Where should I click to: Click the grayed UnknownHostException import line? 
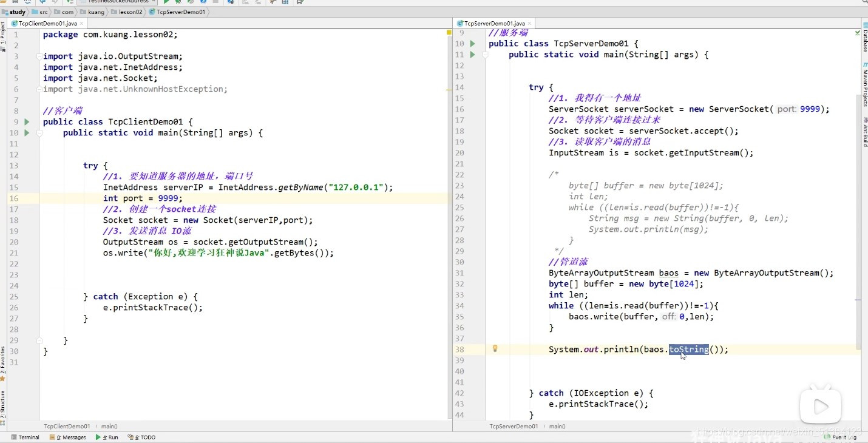click(x=135, y=89)
